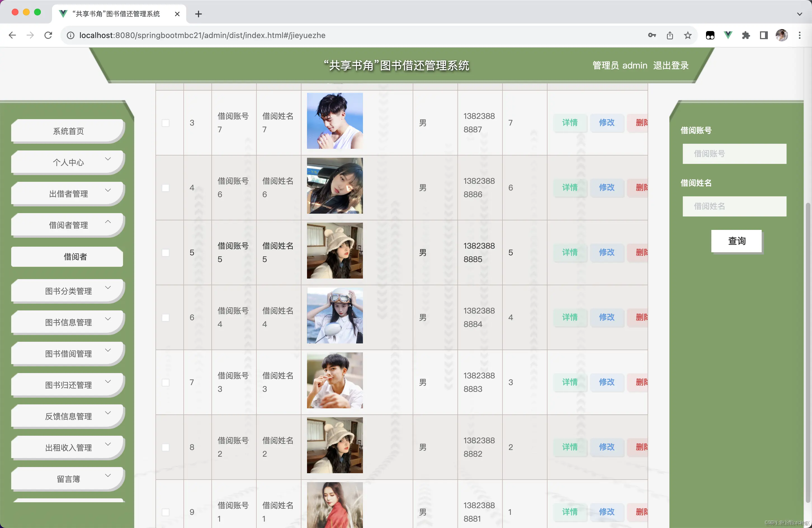Open the saved passwords key icon
This screenshot has height=528, width=812.
coord(652,35)
